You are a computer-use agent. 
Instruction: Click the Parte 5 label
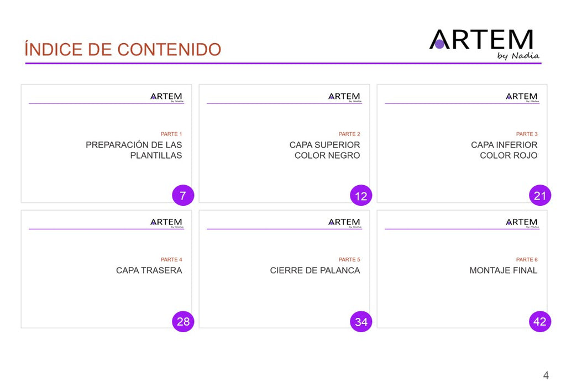pyautogui.click(x=349, y=259)
